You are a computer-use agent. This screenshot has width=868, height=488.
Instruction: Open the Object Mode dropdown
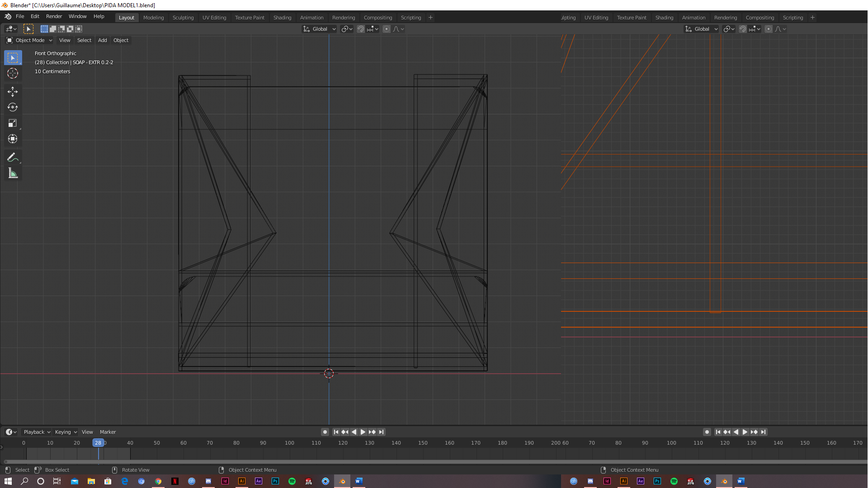(x=29, y=40)
